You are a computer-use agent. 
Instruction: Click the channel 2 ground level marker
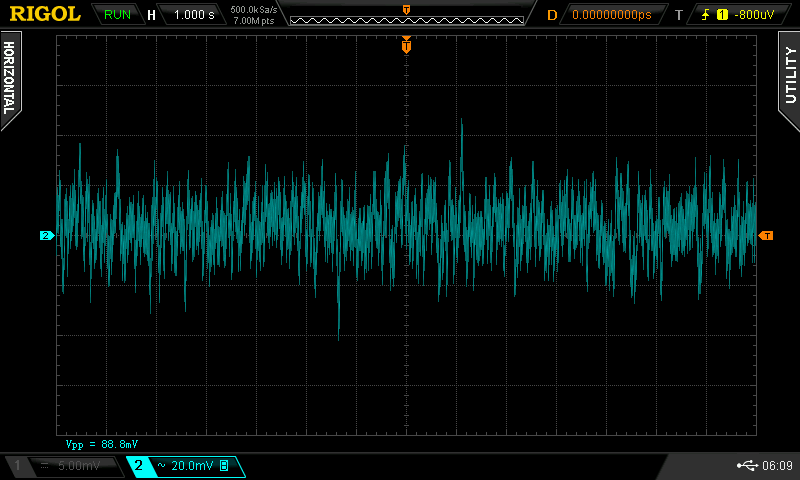coord(47,235)
